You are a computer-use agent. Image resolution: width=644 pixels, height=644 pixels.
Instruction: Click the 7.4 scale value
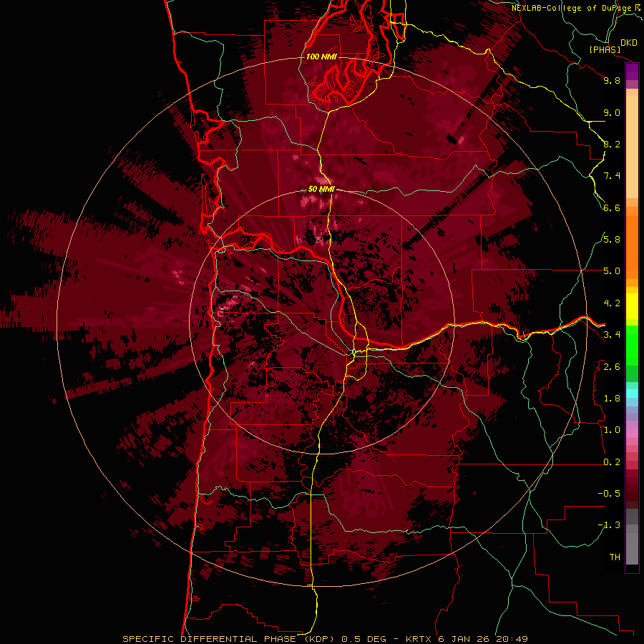click(x=612, y=176)
